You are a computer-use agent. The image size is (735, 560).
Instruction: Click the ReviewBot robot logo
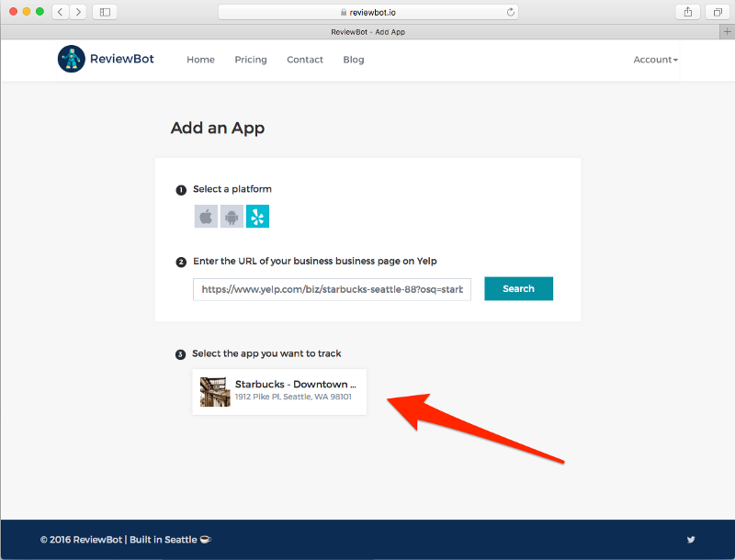click(x=71, y=60)
